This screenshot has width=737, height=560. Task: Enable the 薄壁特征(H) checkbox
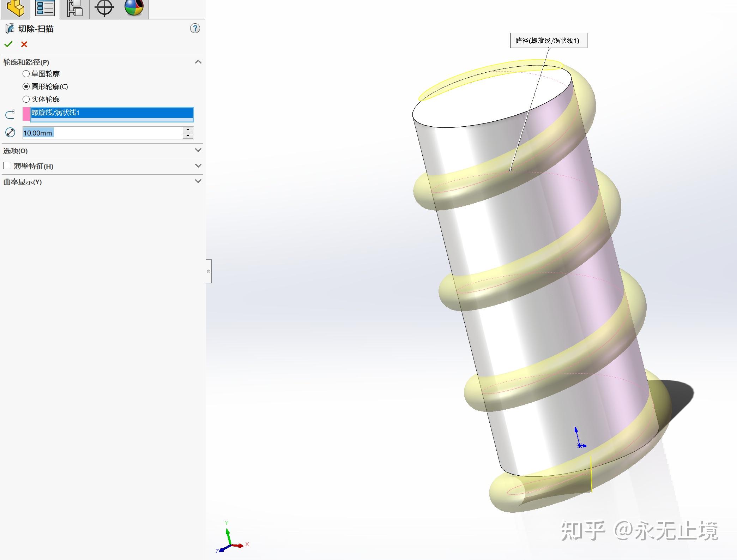click(x=7, y=165)
